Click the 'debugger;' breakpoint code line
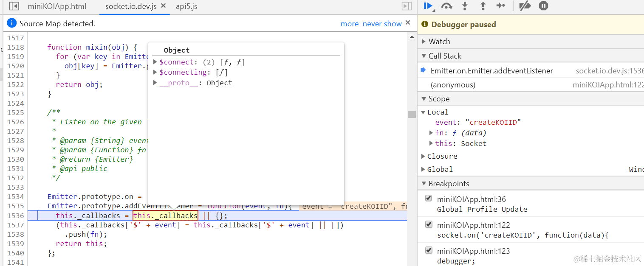The width and height of the screenshot is (644, 266). coord(456,261)
